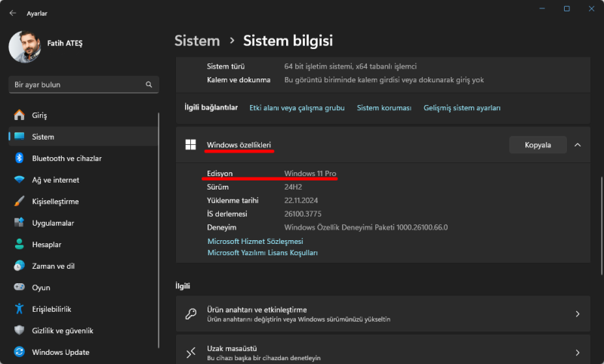Minimize the Ayarlar window
The height and width of the screenshot is (364, 604).
(542, 8)
